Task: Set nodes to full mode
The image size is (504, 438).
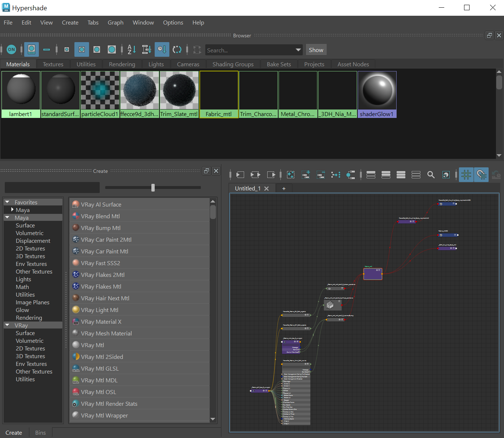Action: pyautogui.click(x=401, y=175)
